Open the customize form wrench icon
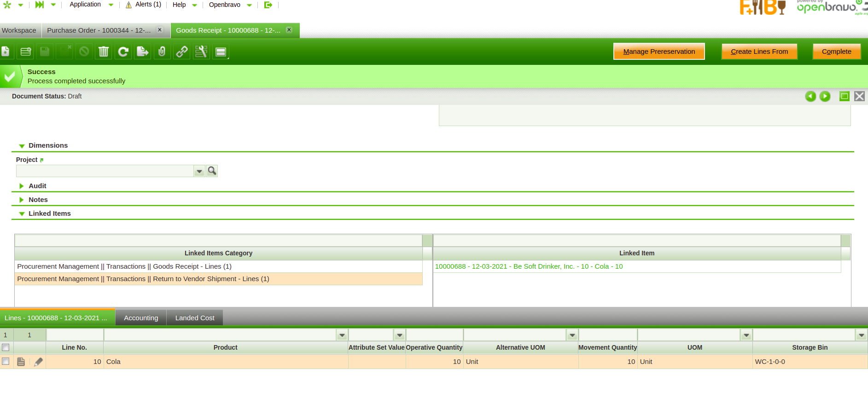Image resolution: width=868 pixels, height=398 pixels. click(201, 52)
